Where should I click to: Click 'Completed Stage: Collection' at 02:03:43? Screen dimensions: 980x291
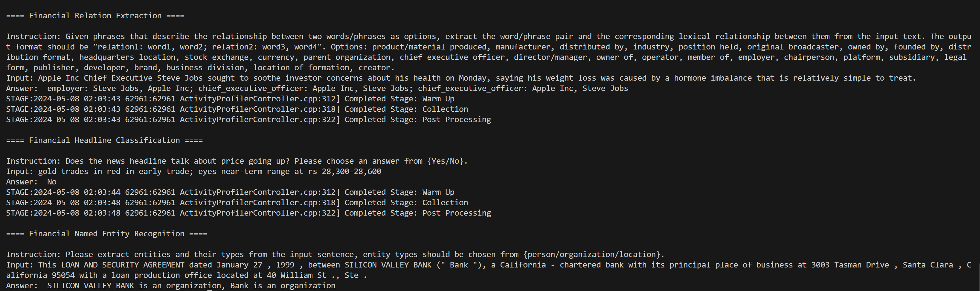point(406,109)
